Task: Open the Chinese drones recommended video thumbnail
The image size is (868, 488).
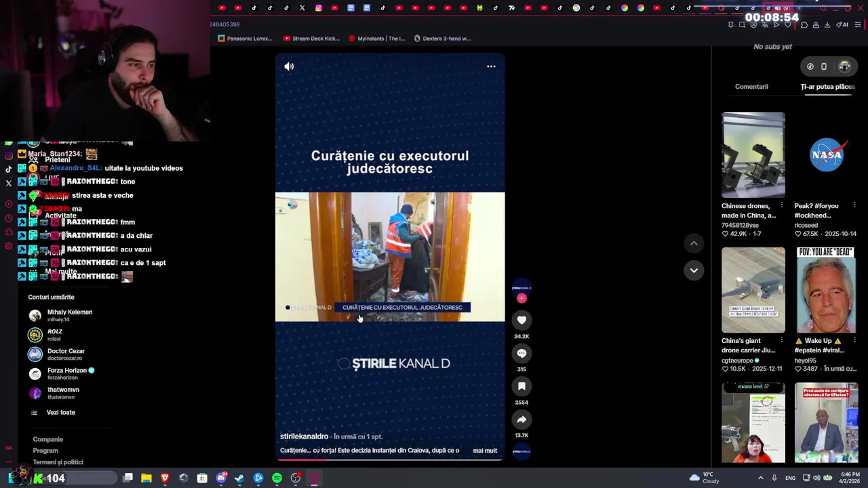Action: (x=753, y=155)
